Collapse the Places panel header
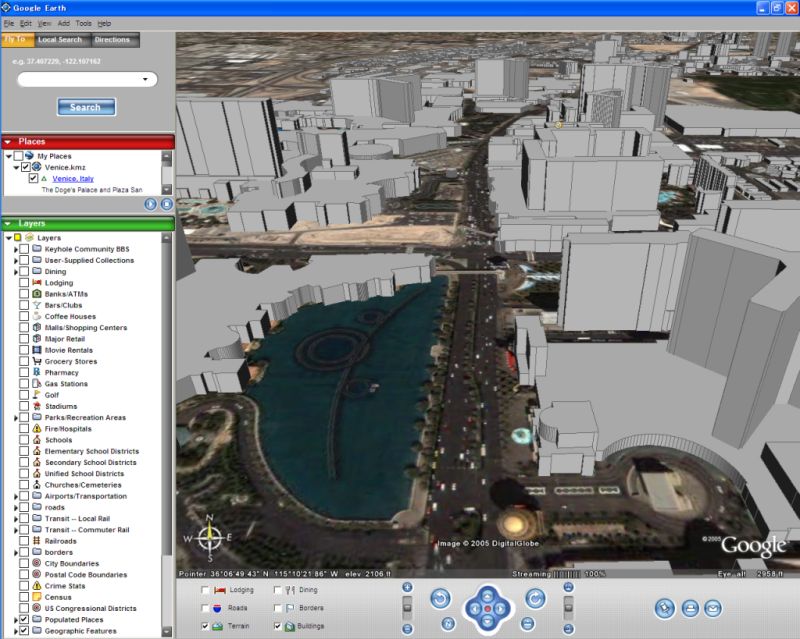 [8, 142]
